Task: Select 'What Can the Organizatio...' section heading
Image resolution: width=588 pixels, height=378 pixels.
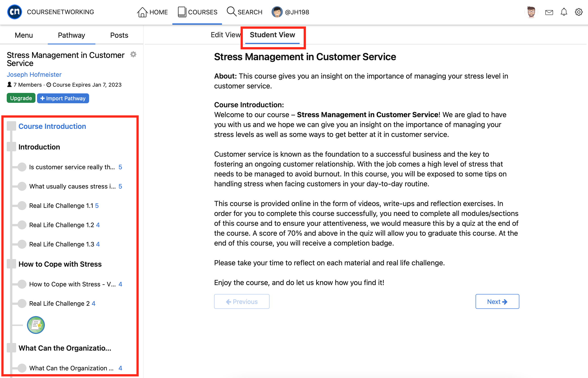Action: [65, 348]
